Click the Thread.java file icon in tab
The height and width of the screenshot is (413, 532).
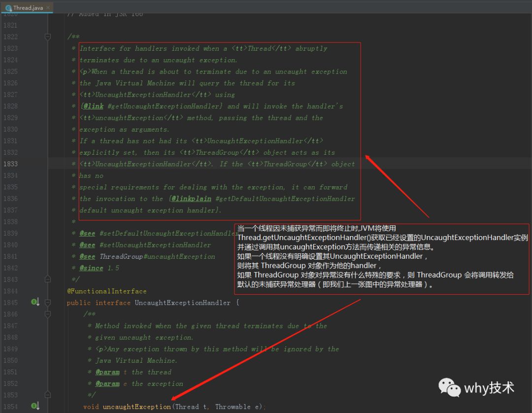[x=8, y=8]
